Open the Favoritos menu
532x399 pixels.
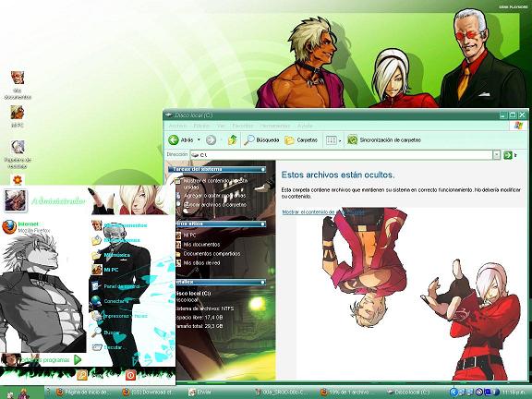pos(243,126)
